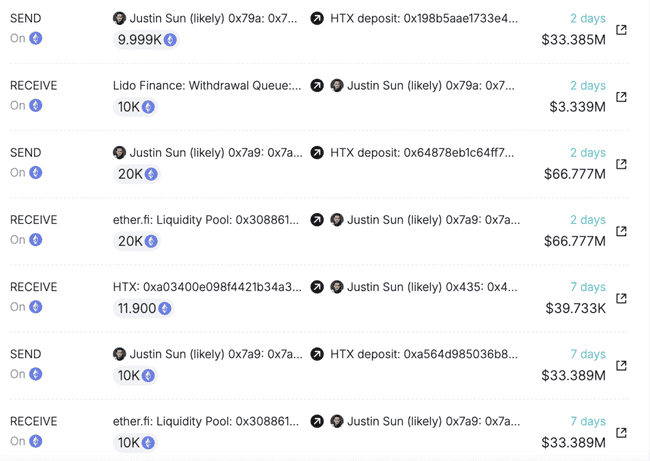The image size is (650, 461).
Task: Open HTX deposit 0xa564d985036b8 address
Action: coord(424,354)
